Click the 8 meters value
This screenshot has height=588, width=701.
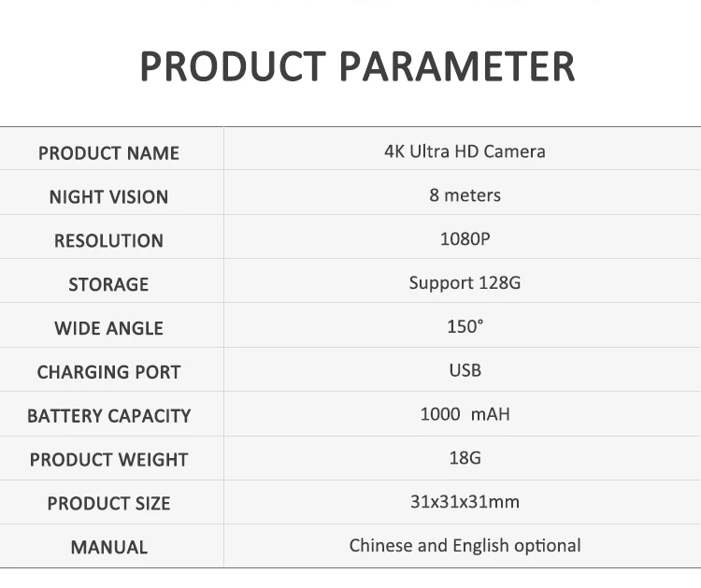465,195
